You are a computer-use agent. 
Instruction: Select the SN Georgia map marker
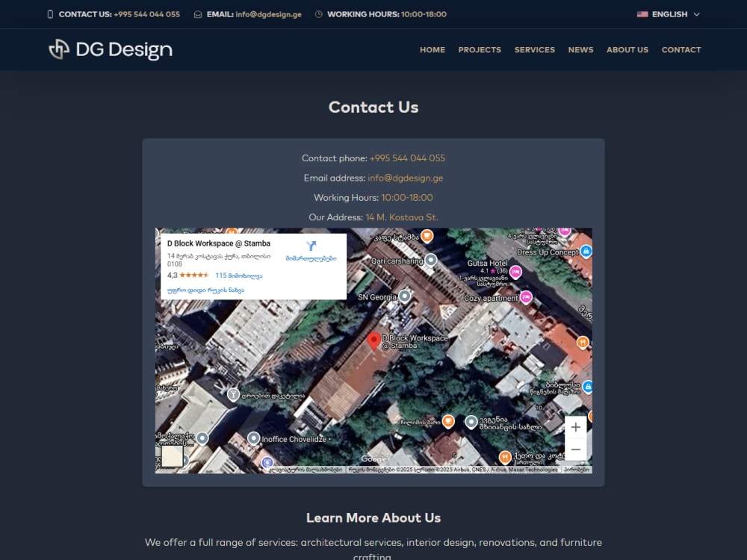click(404, 296)
